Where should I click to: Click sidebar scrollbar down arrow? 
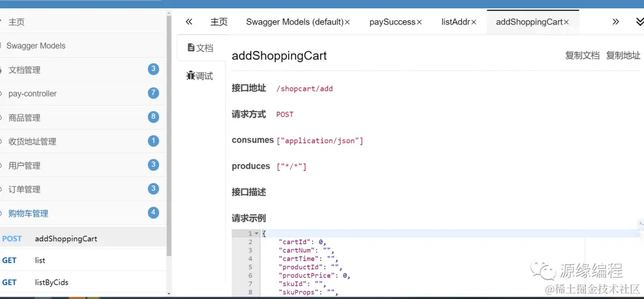(169, 294)
